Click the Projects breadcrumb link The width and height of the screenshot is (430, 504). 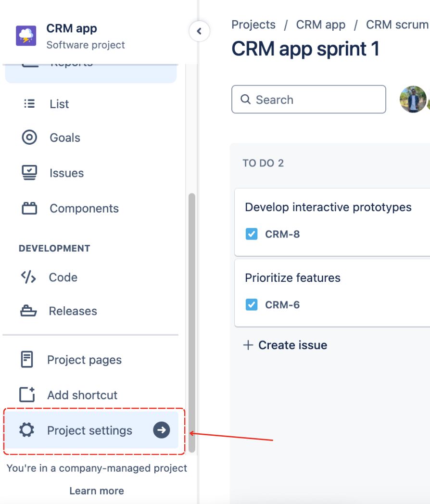pos(253,25)
